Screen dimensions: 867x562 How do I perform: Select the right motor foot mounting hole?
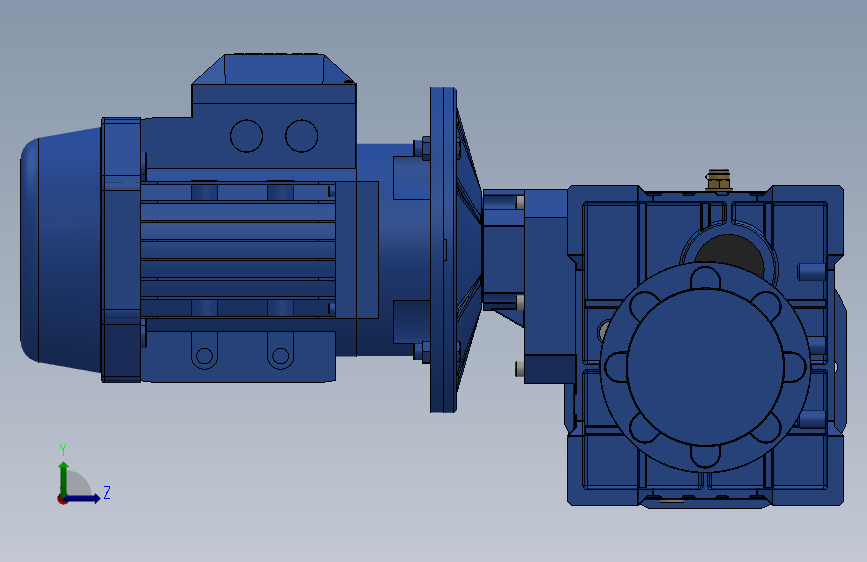(280, 356)
